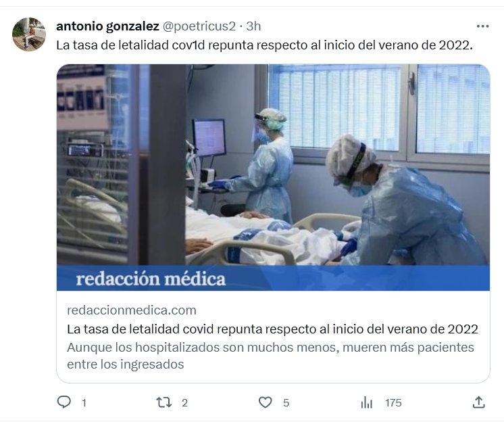The height and width of the screenshot is (422, 504).
Task: Click the card description about hospitalizados
Action: point(270,356)
